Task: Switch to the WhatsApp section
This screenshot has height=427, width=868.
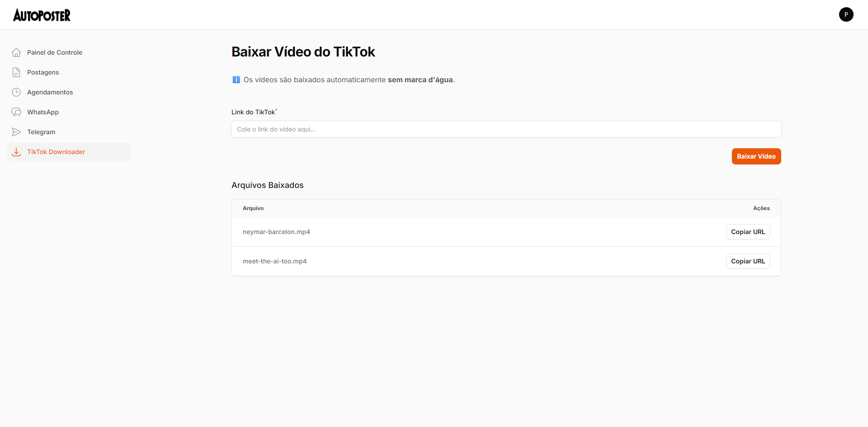Action: (42, 112)
